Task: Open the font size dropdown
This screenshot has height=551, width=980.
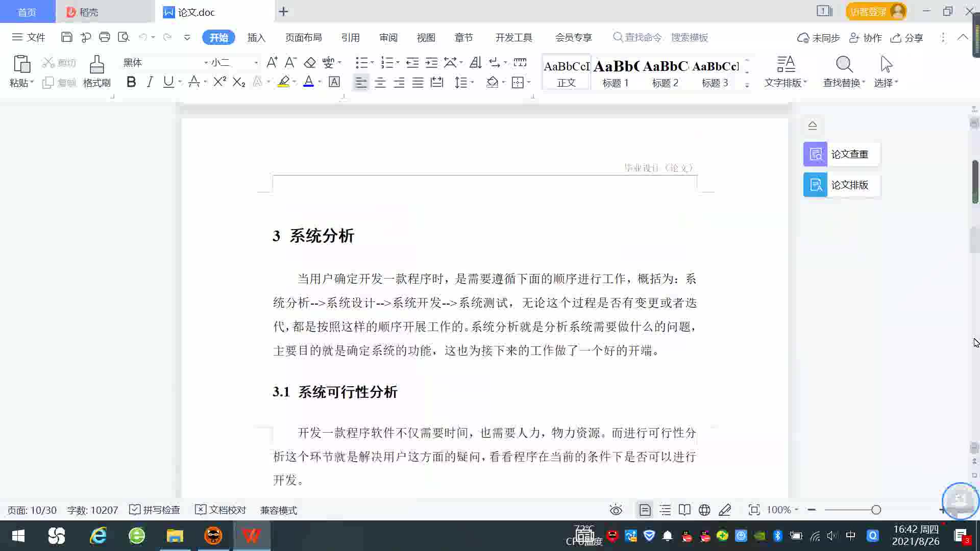Action: (256, 63)
